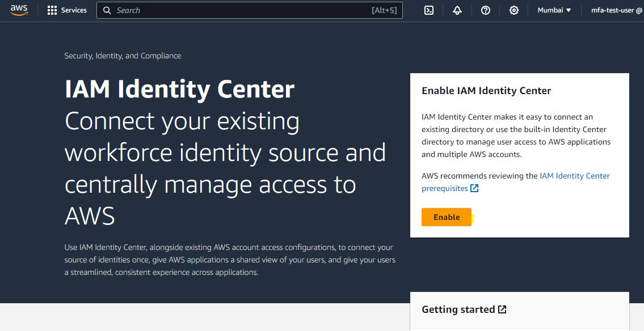Click the Enable IAM Identity Center panel heading
The image size is (644, 331).
point(486,91)
